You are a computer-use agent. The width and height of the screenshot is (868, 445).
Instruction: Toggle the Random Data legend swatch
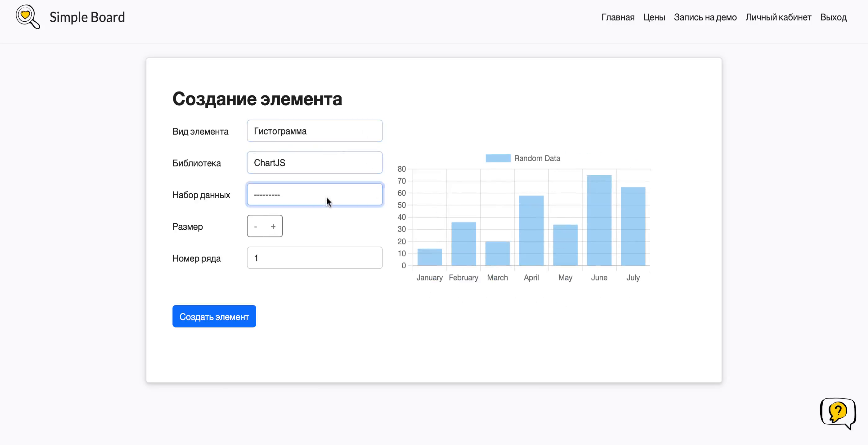click(x=498, y=158)
